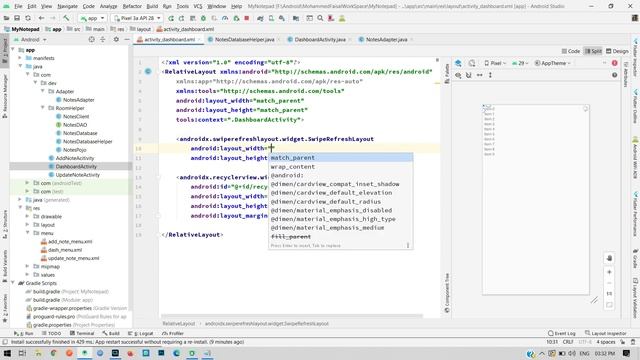
Task: Open the Terminal tool window
Action: coord(82,333)
